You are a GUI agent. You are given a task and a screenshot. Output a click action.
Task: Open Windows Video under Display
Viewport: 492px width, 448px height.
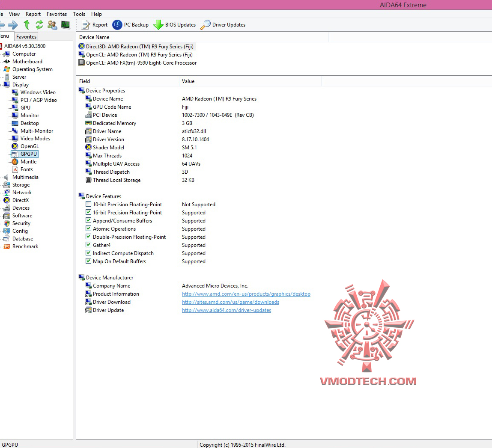pos(38,92)
